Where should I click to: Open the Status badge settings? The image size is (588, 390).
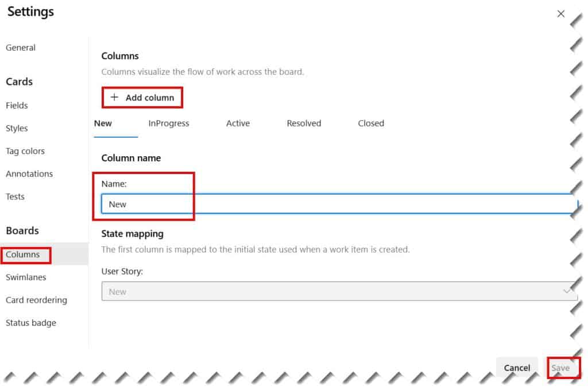(x=31, y=322)
